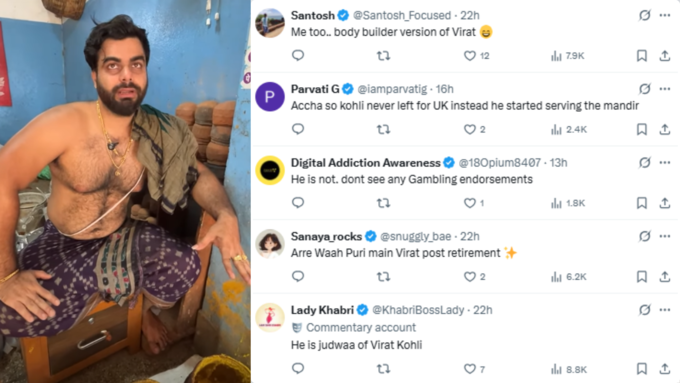
Task: Reply to Santosh's tweet
Action: (298, 56)
